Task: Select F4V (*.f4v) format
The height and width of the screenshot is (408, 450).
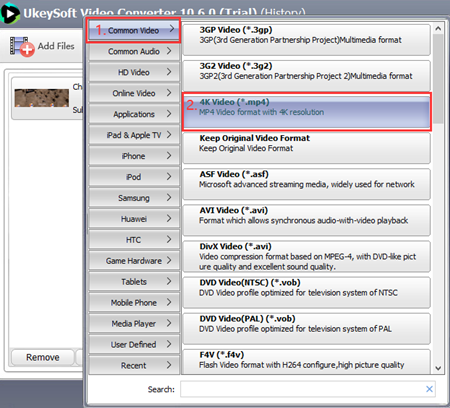Action: point(306,362)
